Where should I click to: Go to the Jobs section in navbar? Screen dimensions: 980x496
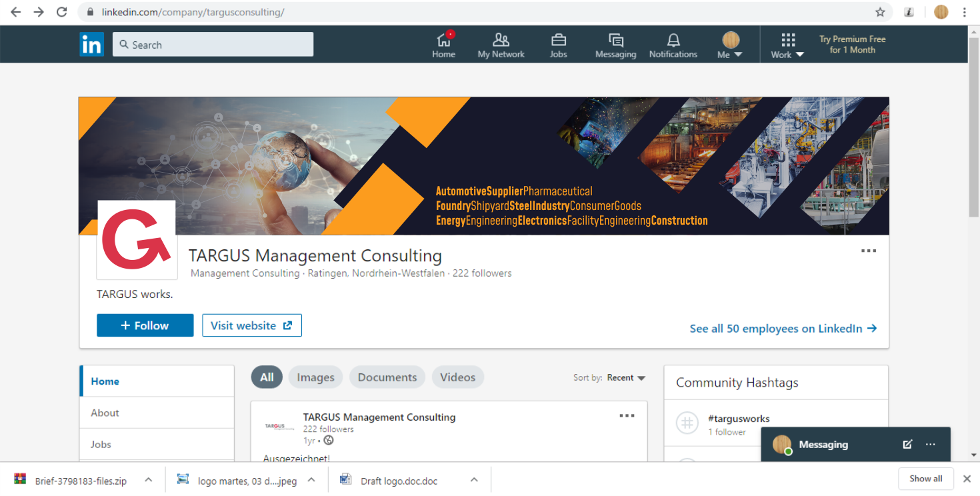(559, 45)
